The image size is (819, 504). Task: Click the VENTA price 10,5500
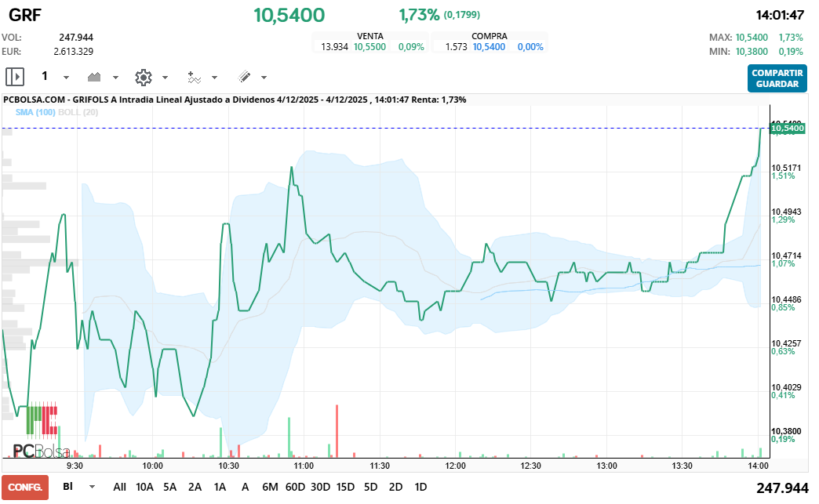[x=369, y=47]
